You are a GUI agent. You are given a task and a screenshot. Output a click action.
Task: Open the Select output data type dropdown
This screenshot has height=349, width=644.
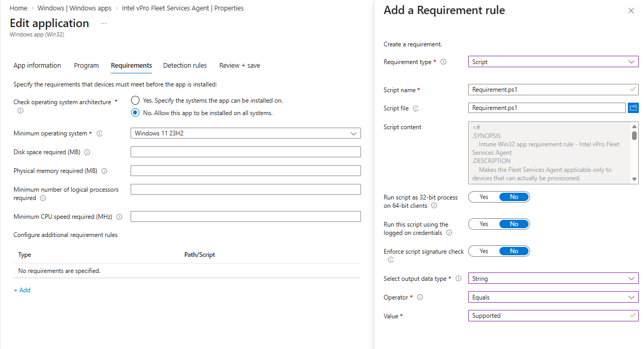pos(553,279)
